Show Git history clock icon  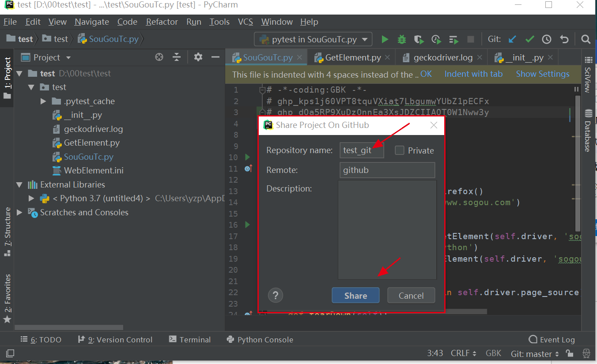tap(547, 39)
